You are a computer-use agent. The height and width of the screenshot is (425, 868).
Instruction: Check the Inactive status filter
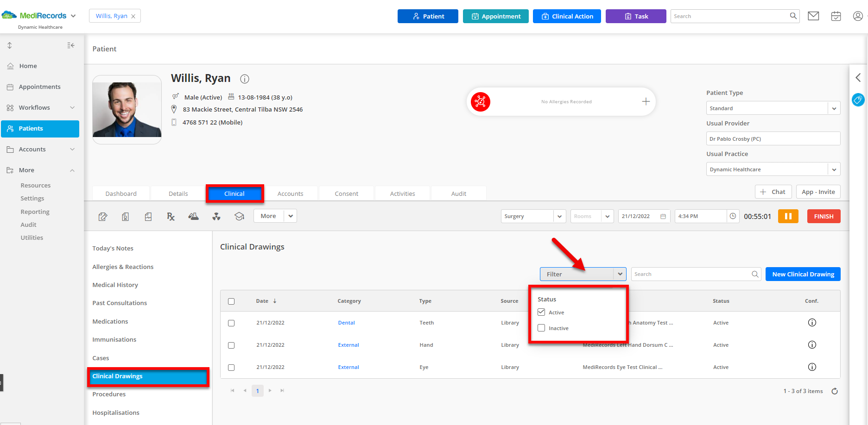click(541, 328)
